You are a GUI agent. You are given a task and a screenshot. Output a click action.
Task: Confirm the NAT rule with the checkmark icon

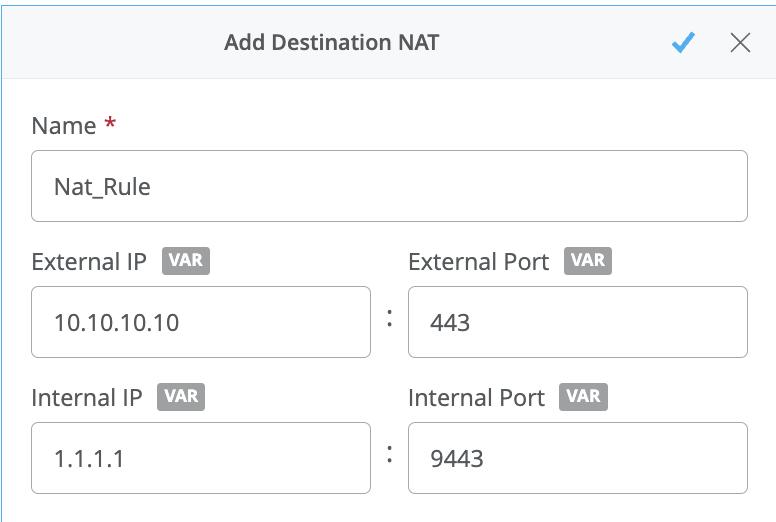point(683,42)
